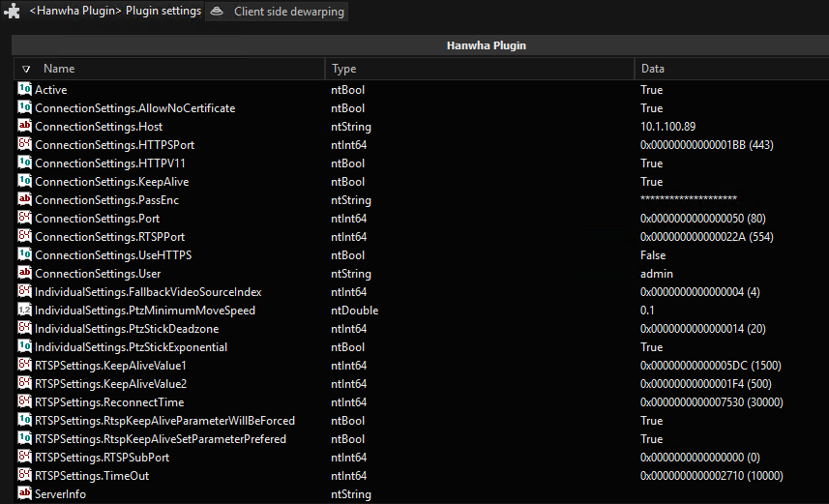This screenshot has width=829, height=504.
Task: Click the string icon next to ServerInfo
Action: pos(25,493)
